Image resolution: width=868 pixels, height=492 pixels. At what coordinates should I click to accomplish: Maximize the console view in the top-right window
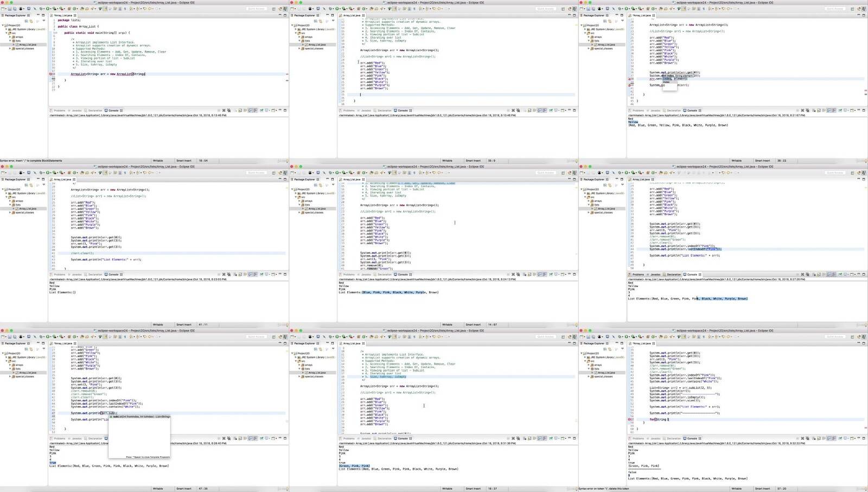[864, 110]
